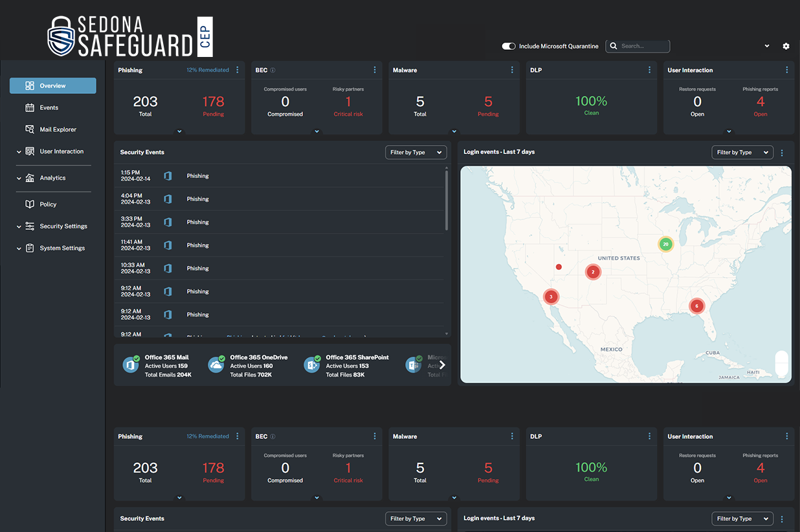The image size is (800, 532).
Task: Click the map cluster marked 3
Action: [551, 297]
